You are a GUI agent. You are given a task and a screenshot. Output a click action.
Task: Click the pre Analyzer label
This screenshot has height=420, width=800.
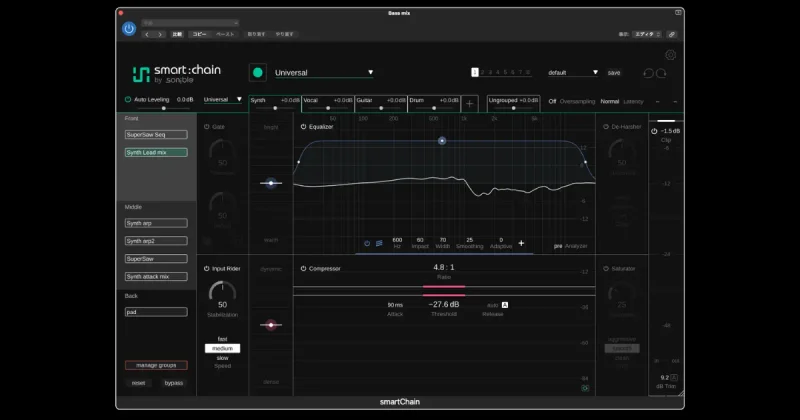570,246
